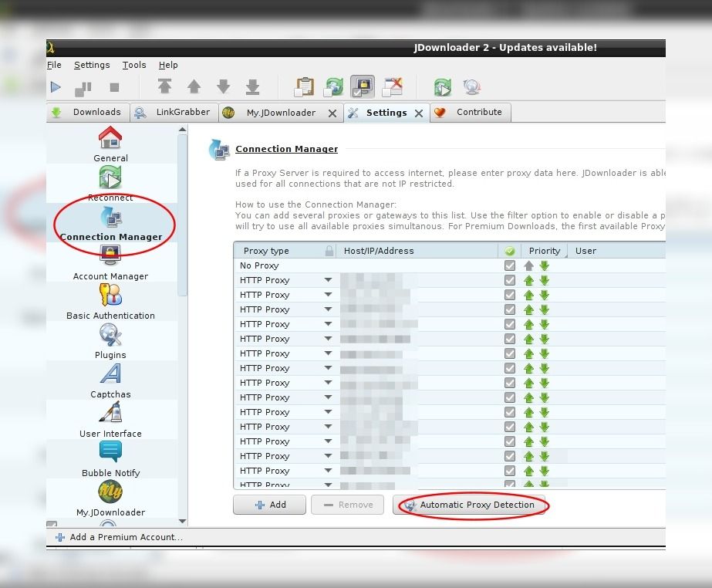Viewport: 712px width, 588px height.
Task: Open Bubble Notify settings
Action: (x=110, y=459)
